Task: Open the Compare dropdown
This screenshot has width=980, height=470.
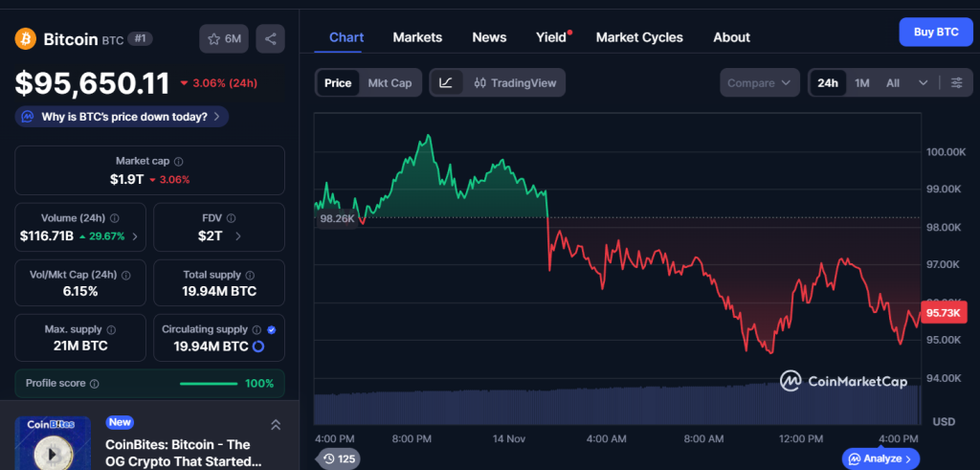Action: (760, 83)
